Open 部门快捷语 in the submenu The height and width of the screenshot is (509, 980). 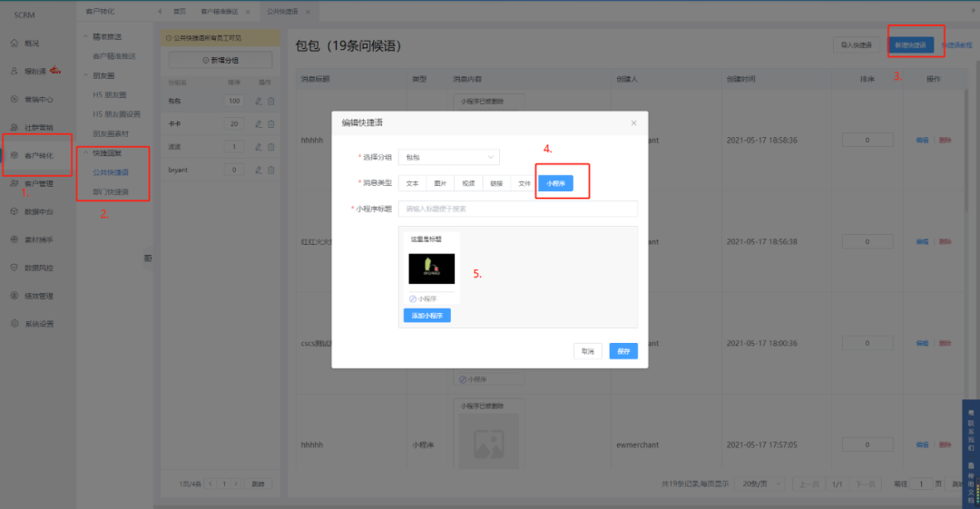(111, 191)
